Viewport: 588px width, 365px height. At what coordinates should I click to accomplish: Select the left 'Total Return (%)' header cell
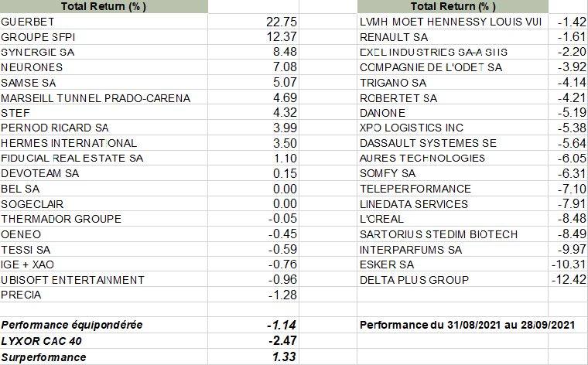click(x=104, y=6)
